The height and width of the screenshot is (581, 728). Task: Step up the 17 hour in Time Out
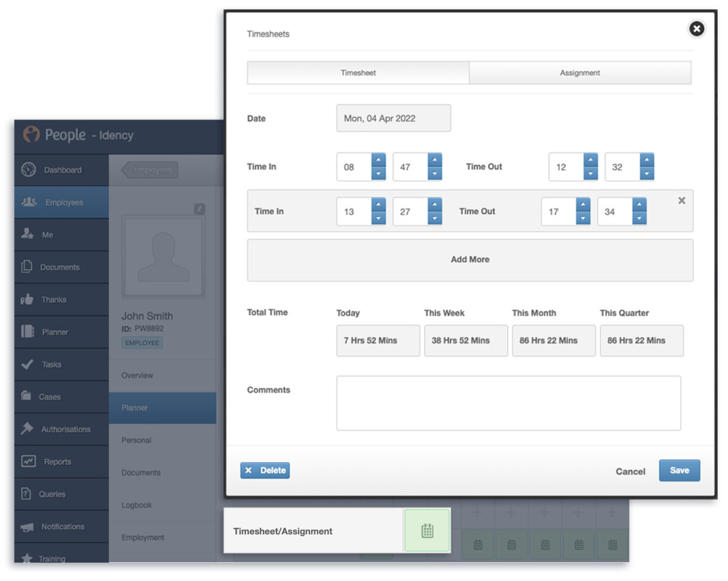[583, 205]
